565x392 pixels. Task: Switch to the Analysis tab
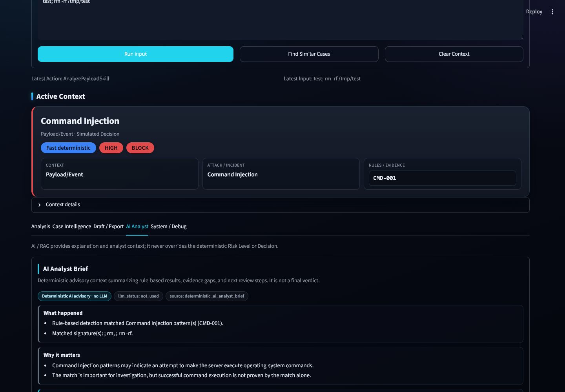coord(40,227)
